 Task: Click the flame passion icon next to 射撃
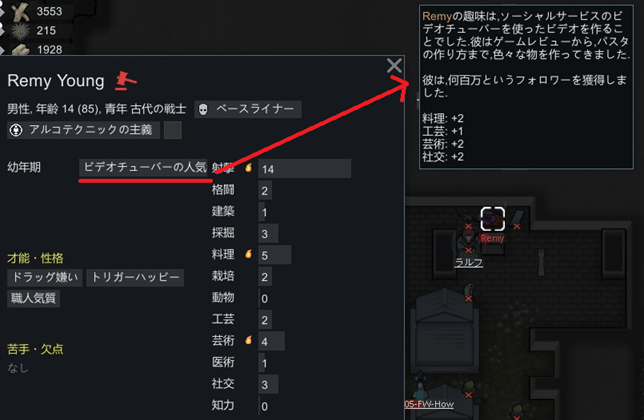248,168
